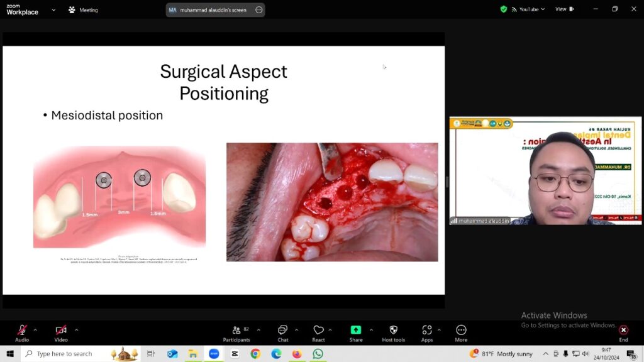Open options for muhammad alauddin's screen share
The height and width of the screenshot is (362, 644).
click(258, 10)
